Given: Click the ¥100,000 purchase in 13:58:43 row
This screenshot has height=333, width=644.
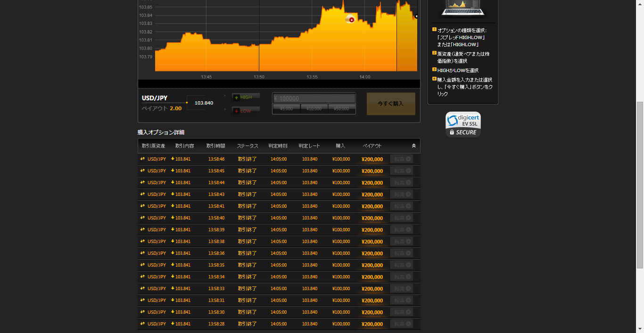Looking at the screenshot, I should [341, 195].
